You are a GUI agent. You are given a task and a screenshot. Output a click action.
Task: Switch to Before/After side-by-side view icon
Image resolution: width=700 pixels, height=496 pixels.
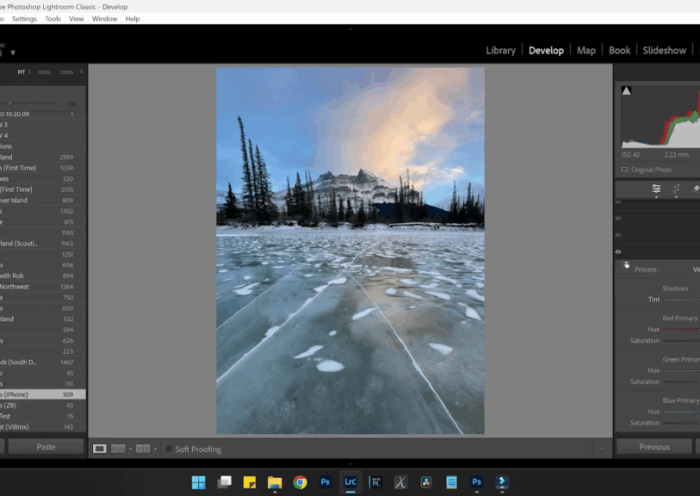pyautogui.click(x=118, y=449)
